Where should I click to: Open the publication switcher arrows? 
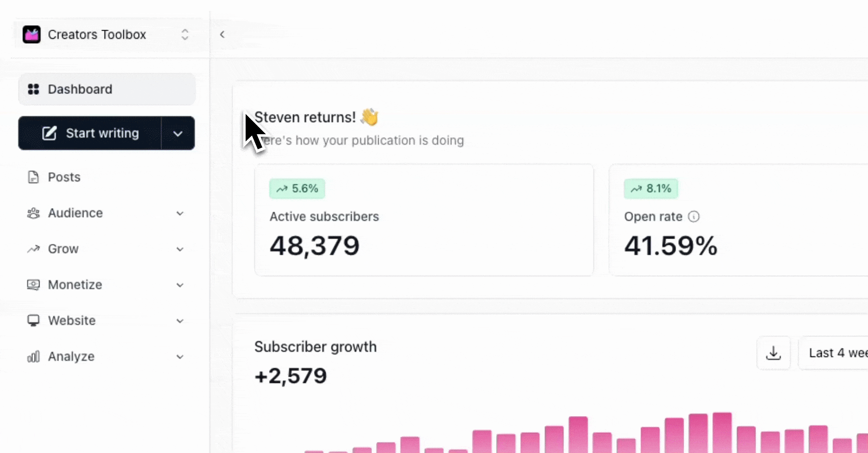click(x=185, y=34)
